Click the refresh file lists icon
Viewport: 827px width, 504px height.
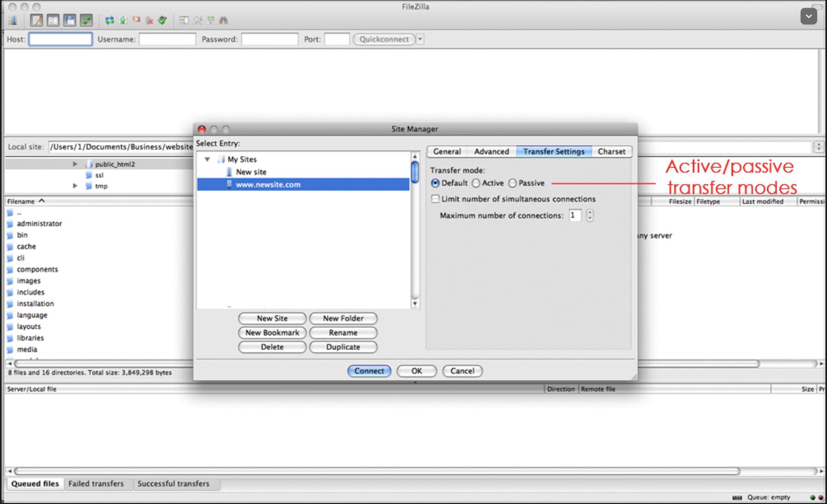point(110,20)
